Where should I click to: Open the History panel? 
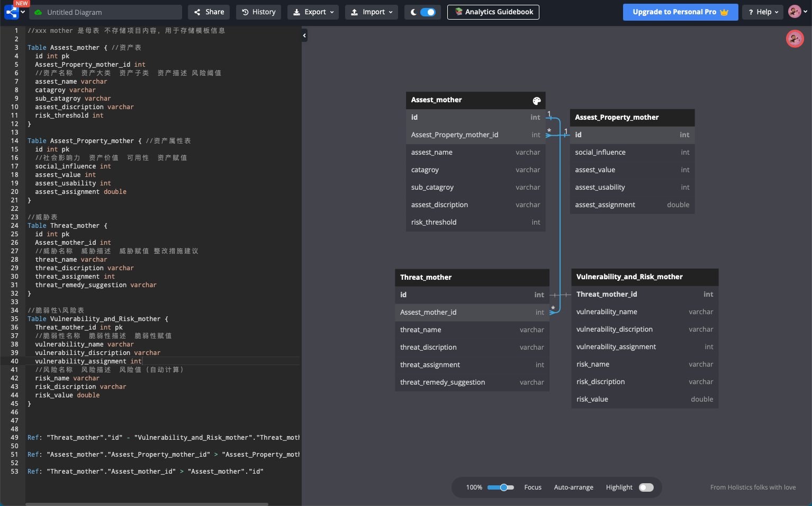259,12
